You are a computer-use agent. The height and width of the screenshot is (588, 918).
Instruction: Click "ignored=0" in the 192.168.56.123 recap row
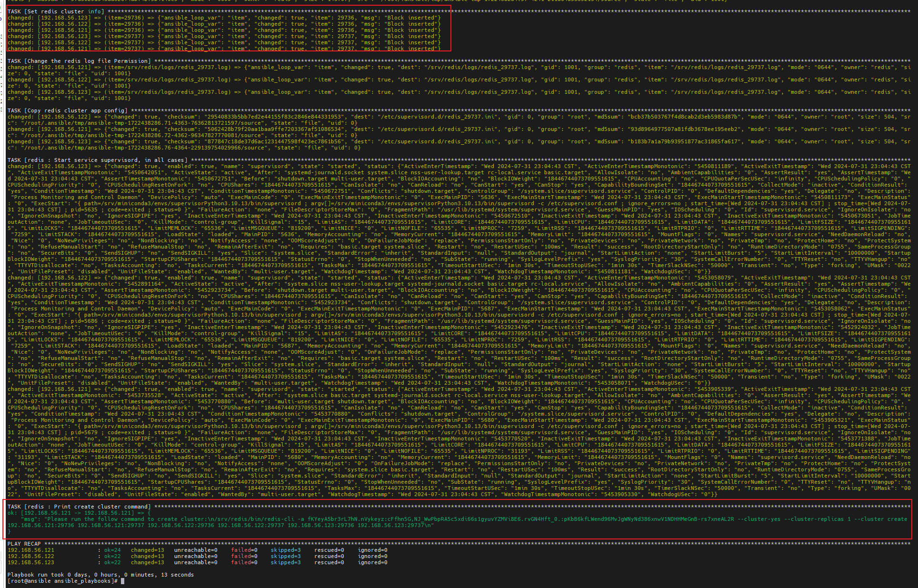(372, 562)
